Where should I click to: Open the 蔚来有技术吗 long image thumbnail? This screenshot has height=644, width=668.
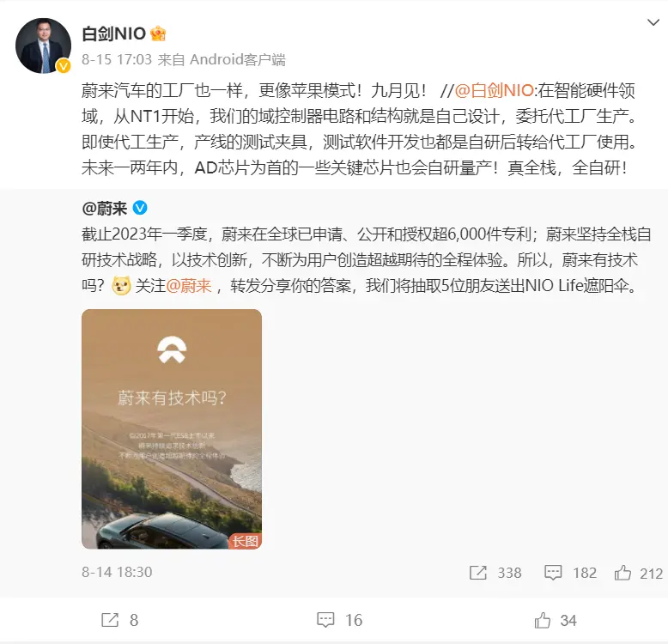[x=172, y=429]
